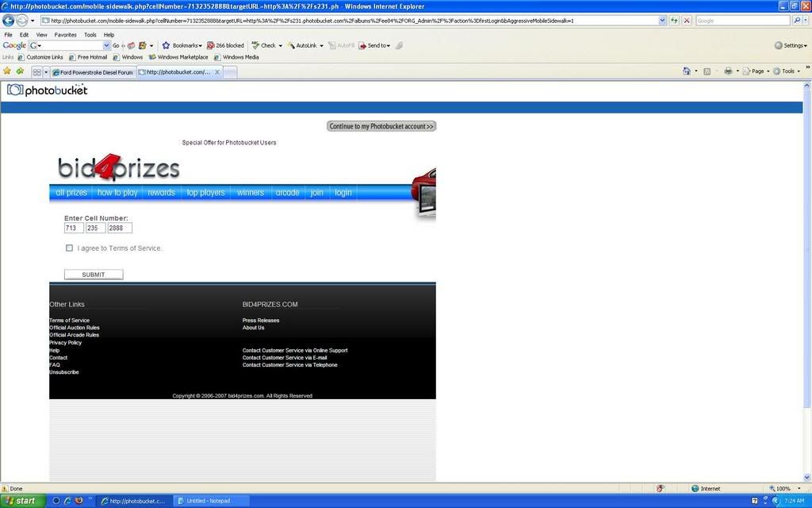The image size is (812, 508).
Task: Open Google toolbar Settings
Action: (x=791, y=45)
